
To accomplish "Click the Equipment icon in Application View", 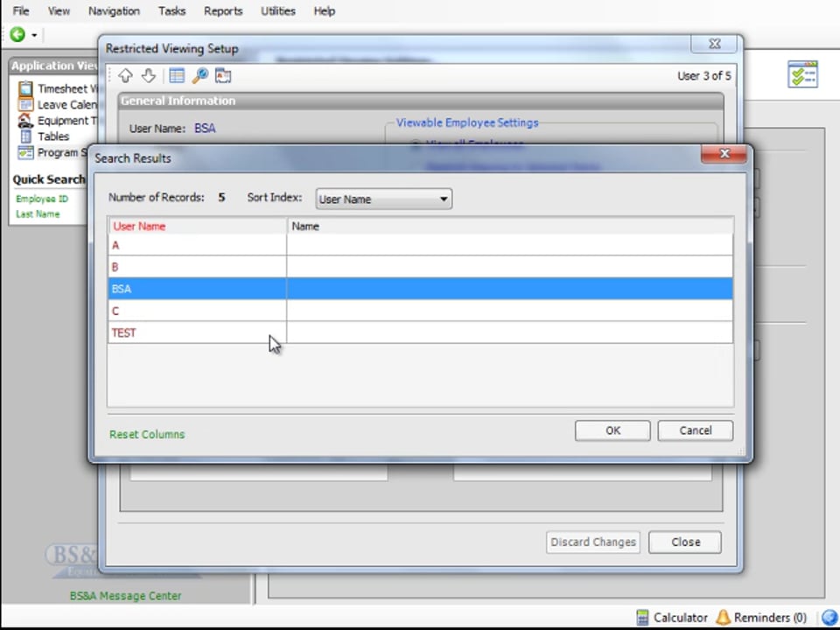I will [25, 121].
